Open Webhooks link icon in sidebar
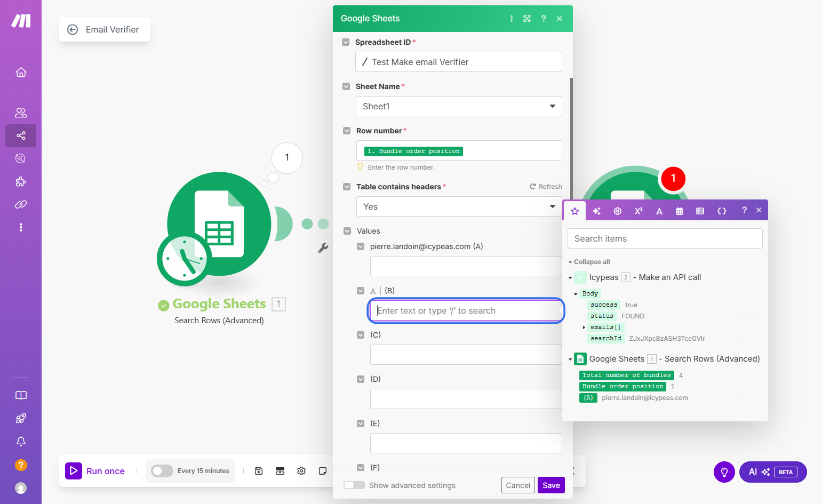Screen dimensions: 822x504 coord(21,204)
